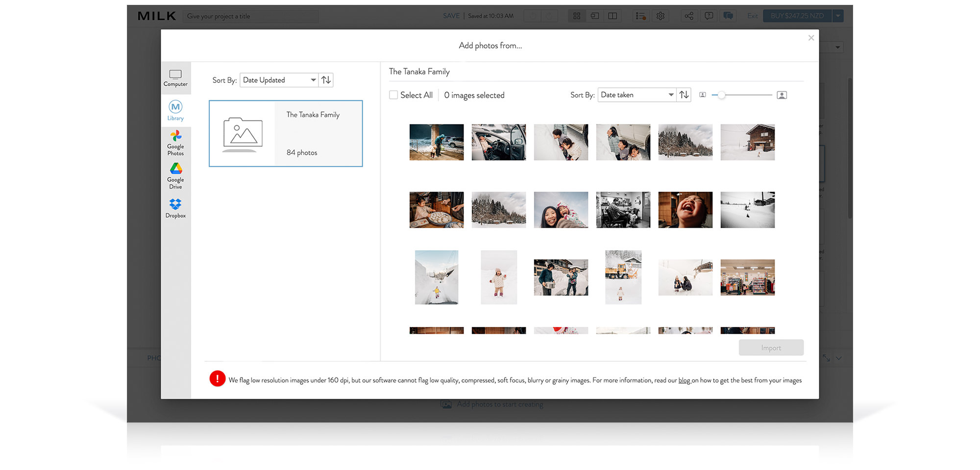Select the Library source icon
This screenshot has width=980, height=470.
coord(175,111)
